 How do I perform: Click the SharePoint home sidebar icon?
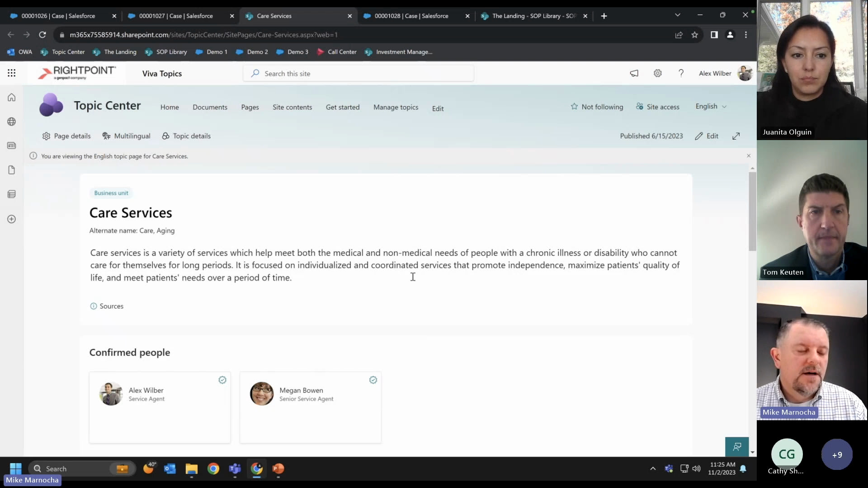click(12, 98)
